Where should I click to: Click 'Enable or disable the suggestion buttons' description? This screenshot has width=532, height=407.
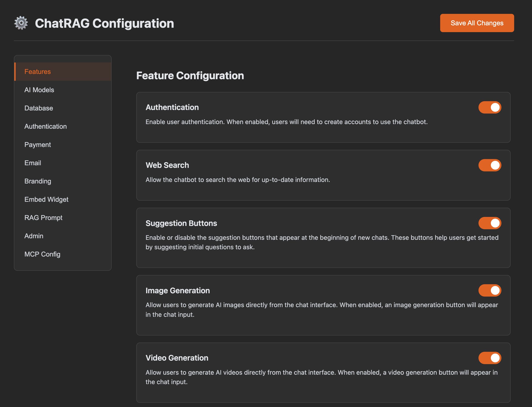tap(322, 242)
